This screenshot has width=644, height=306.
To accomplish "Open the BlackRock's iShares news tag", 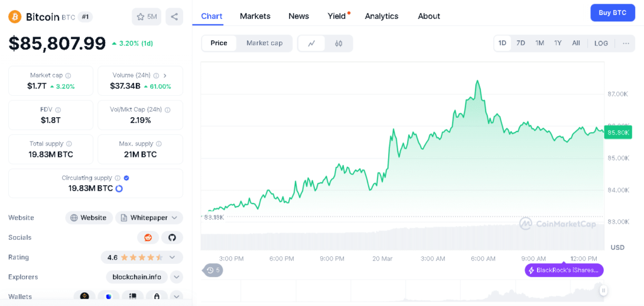I will click(x=564, y=270).
